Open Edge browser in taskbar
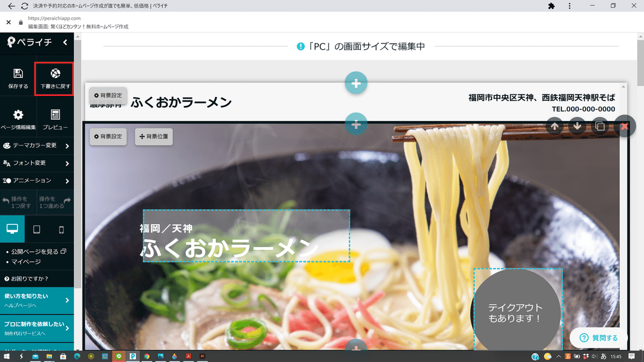 (77, 356)
